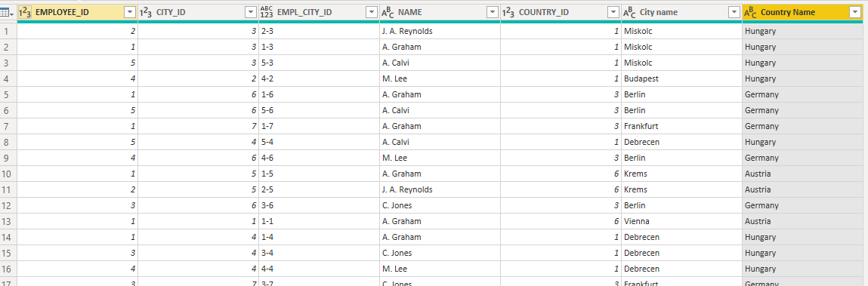Click the EMPLOYEE_ID number data type icon

25,11
